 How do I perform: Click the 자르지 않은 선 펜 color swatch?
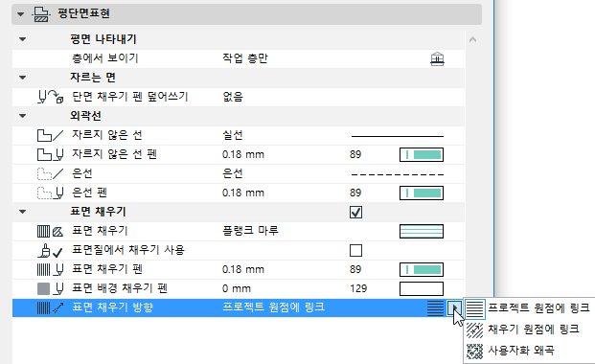422,154
